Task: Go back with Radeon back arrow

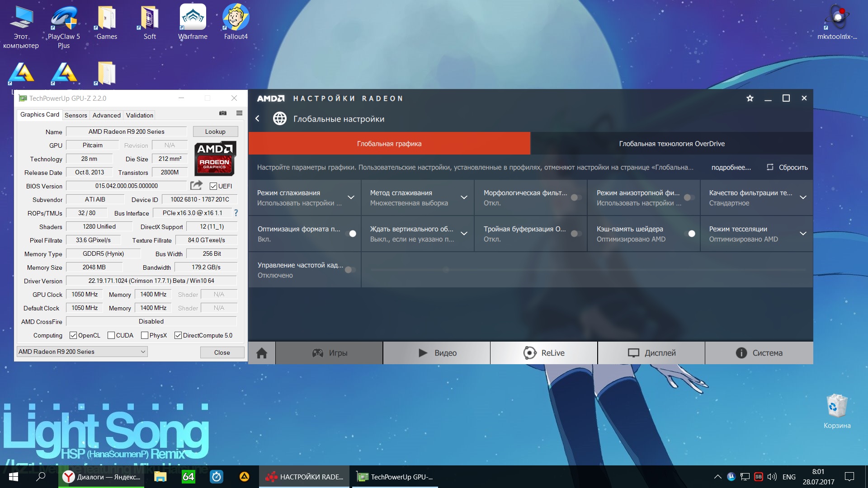Action: 257,118
